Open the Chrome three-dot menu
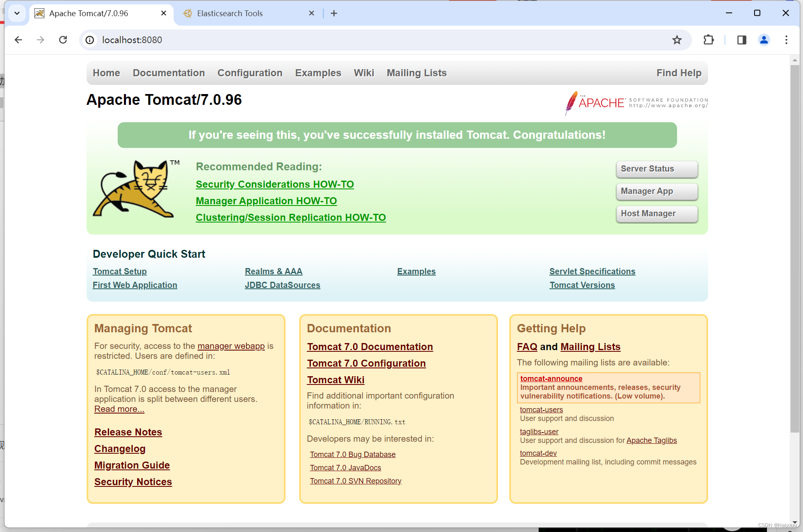The width and height of the screenshot is (803, 532). (x=786, y=40)
